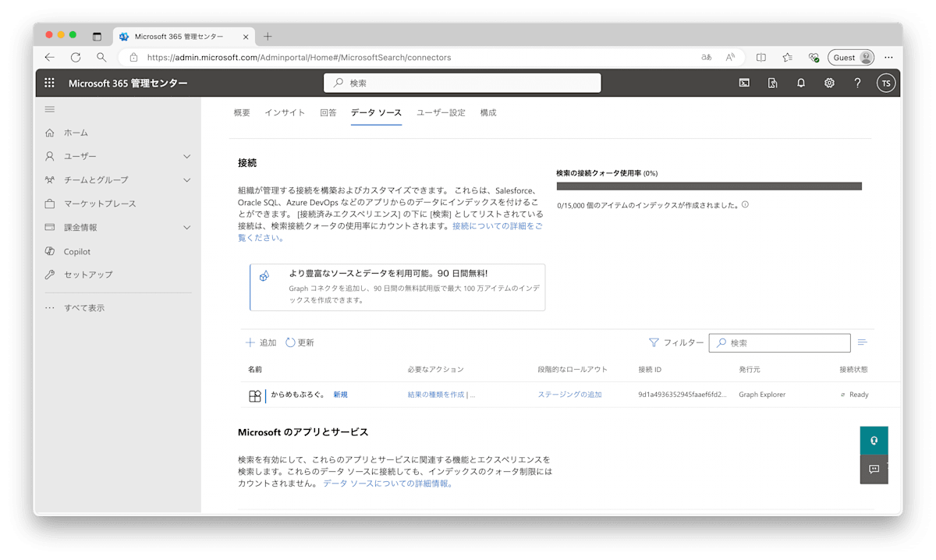Click the Ready connection status
The width and height of the screenshot is (936, 560).
[x=859, y=395]
